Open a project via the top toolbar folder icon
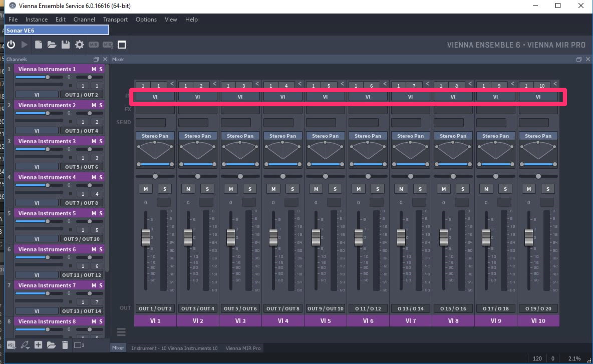This screenshot has height=364, width=593. (52, 45)
